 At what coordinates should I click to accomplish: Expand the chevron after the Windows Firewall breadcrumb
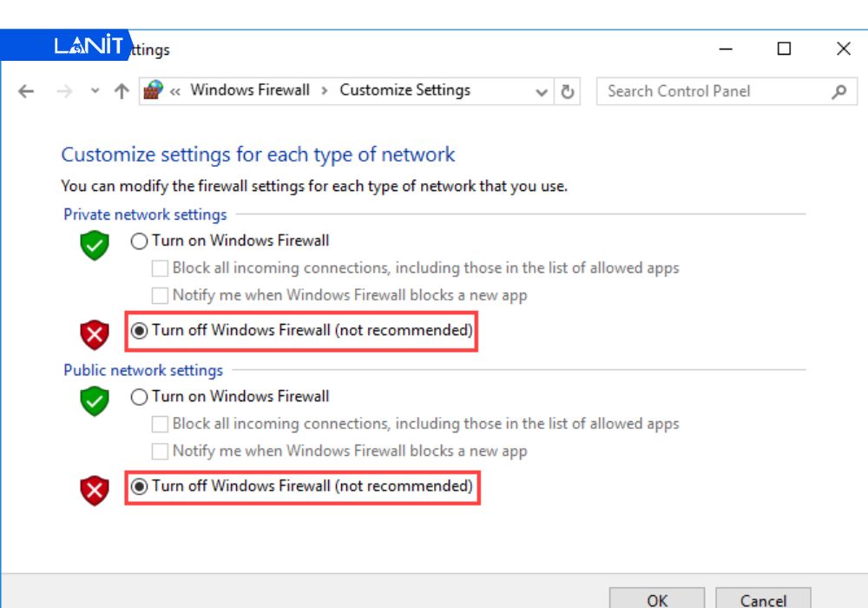(x=325, y=90)
